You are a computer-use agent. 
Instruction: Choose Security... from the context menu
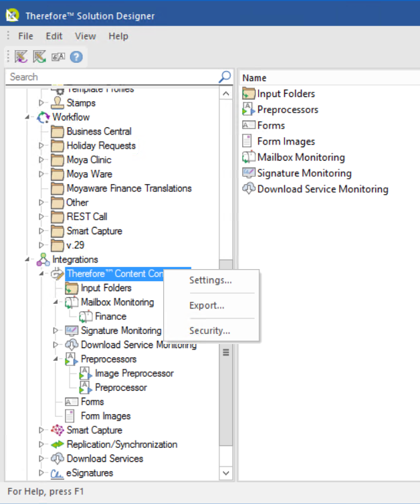click(x=211, y=331)
